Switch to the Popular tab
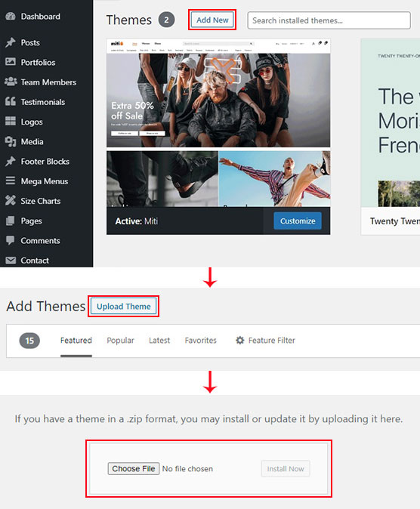This screenshot has width=420, height=509. 120,341
